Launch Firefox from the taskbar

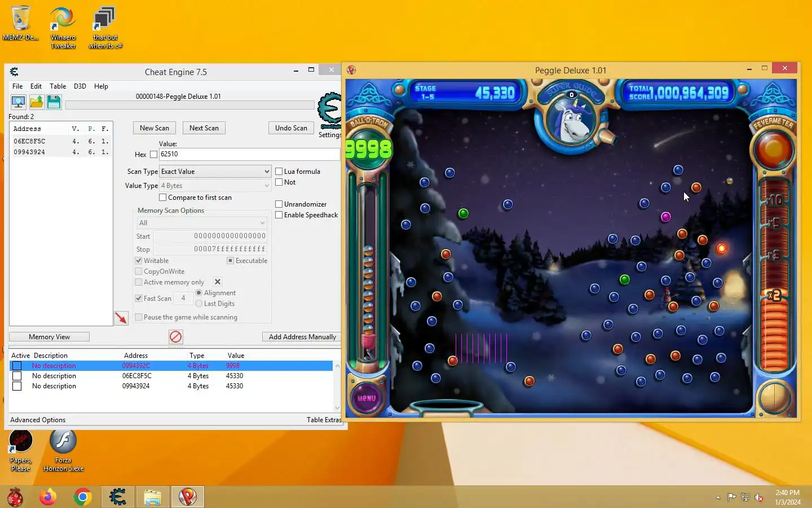click(48, 497)
